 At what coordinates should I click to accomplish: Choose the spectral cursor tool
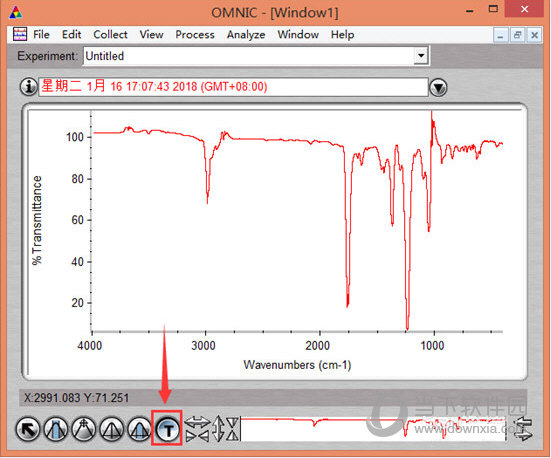pos(84,429)
